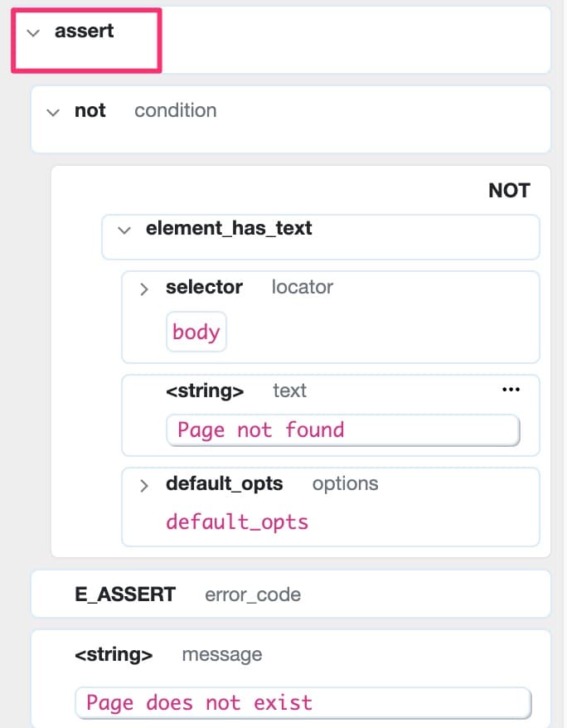Click the default_opts value link
Screen dimensions: 567x728
click(x=237, y=522)
